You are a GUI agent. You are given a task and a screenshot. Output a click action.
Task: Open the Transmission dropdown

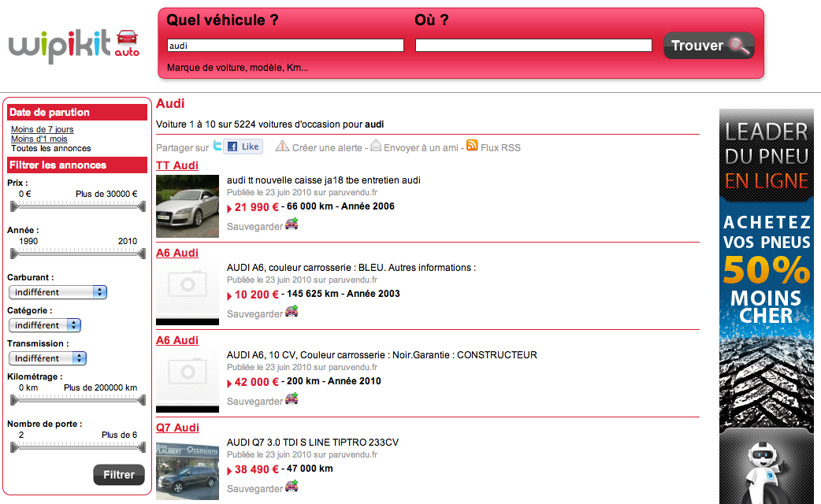tap(47, 358)
